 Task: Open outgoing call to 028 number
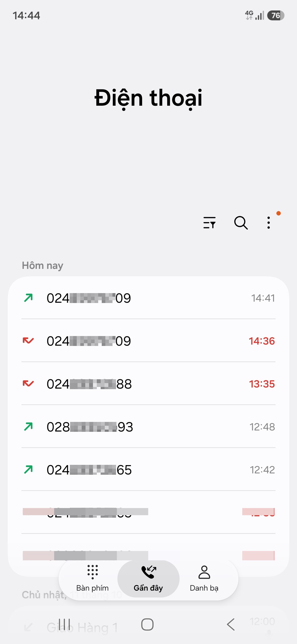(148, 427)
